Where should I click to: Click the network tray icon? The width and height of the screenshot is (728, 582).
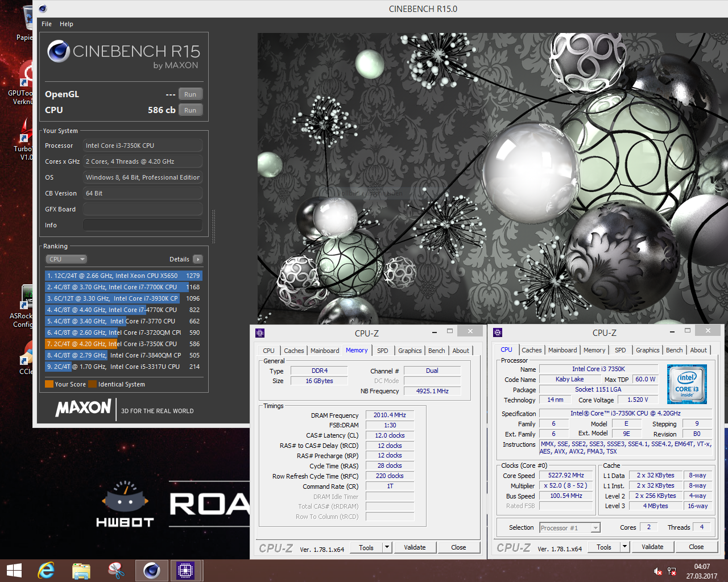[x=672, y=571]
